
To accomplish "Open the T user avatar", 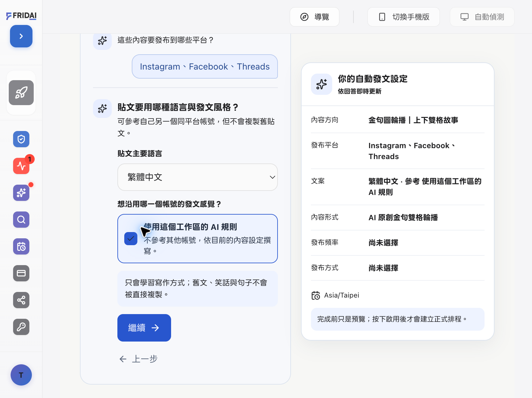I will pyautogui.click(x=21, y=375).
